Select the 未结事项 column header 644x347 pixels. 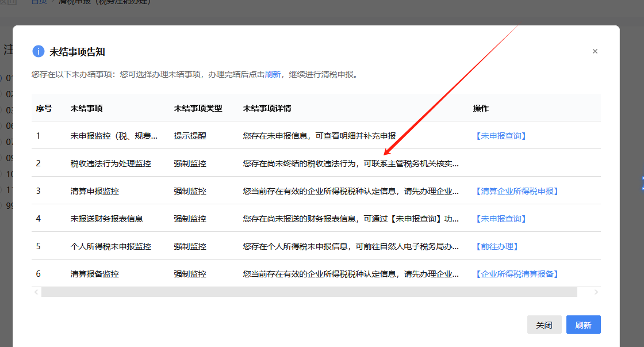86,109
